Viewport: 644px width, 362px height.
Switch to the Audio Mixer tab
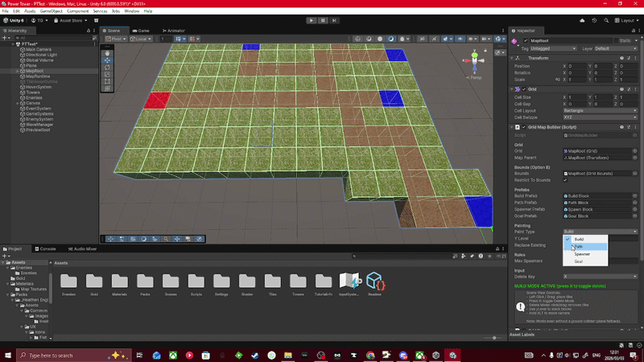[x=82, y=249]
